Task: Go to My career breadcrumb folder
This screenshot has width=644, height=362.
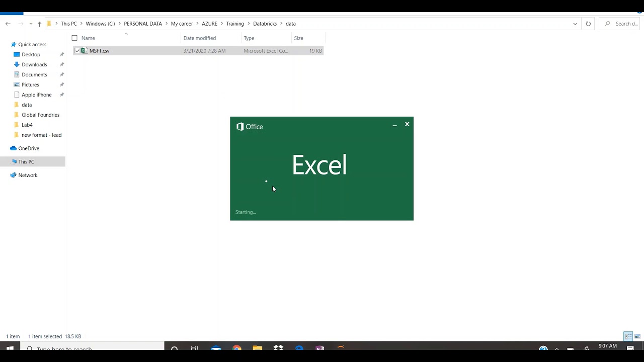Action: 182,24
